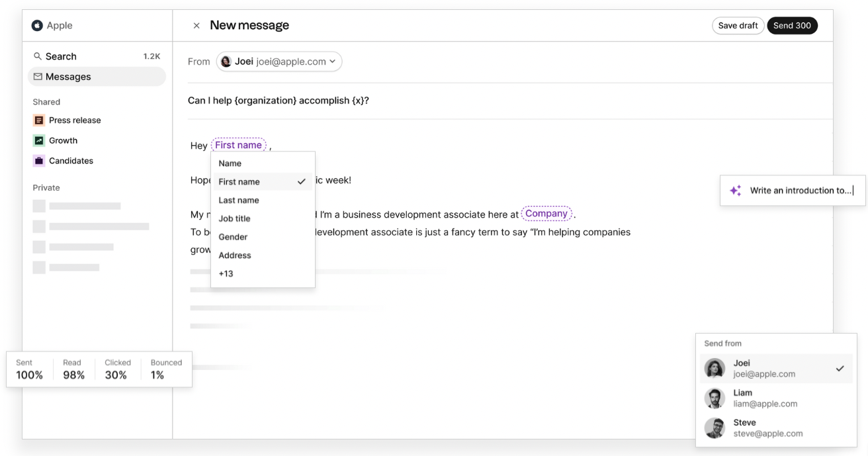868x456 pixels.
Task: Click Liam's avatar in Send from list
Action: tap(715, 398)
